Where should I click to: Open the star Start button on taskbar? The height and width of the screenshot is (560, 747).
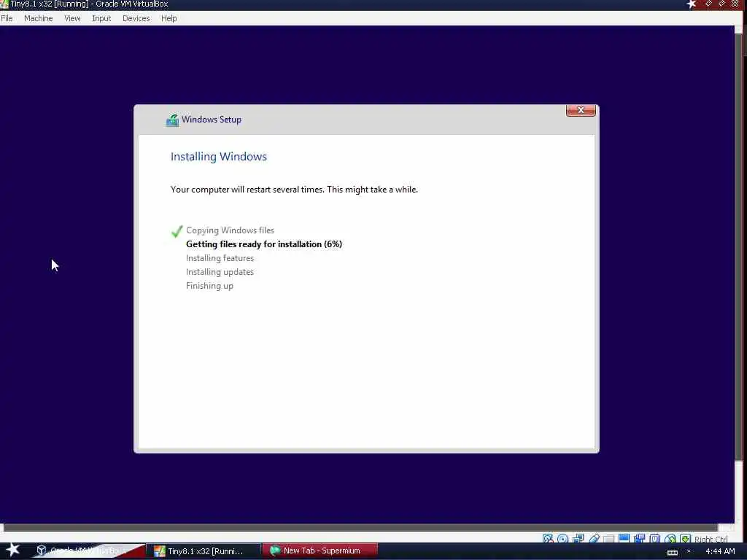tap(12, 550)
